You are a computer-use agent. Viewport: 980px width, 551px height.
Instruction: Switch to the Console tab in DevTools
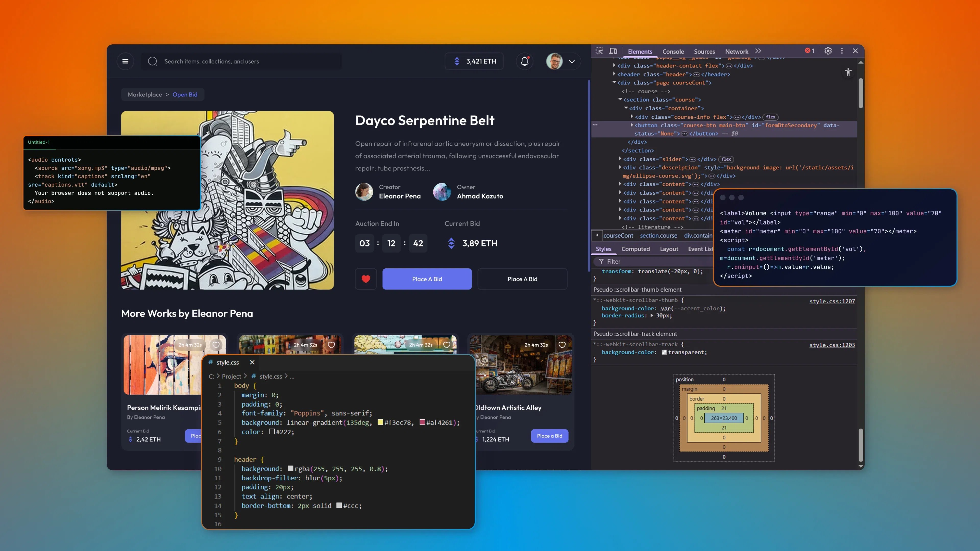(673, 51)
